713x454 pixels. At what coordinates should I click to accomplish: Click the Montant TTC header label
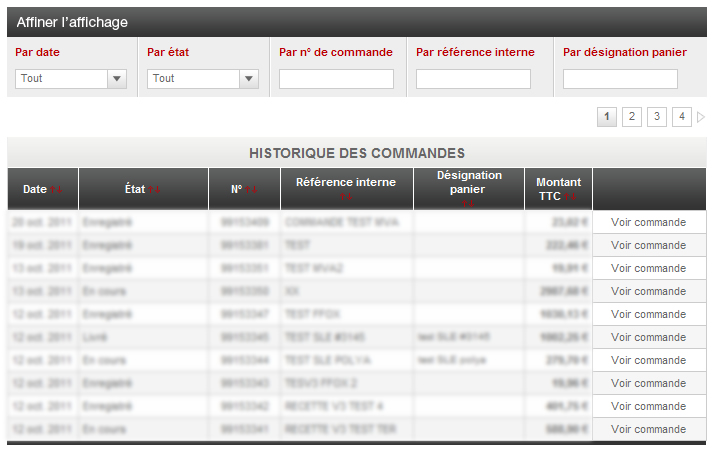coord(558,189)
